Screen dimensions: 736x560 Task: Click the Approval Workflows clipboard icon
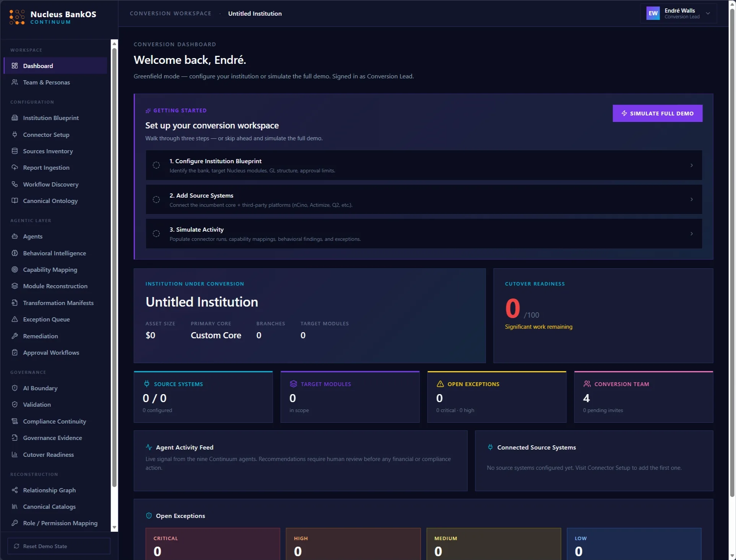[15, 352]
